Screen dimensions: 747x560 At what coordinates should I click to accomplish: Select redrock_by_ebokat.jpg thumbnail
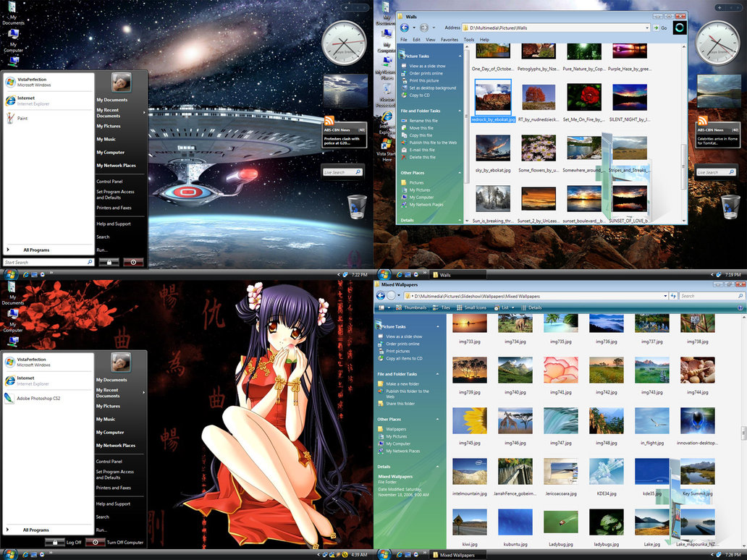click(493, 97)
